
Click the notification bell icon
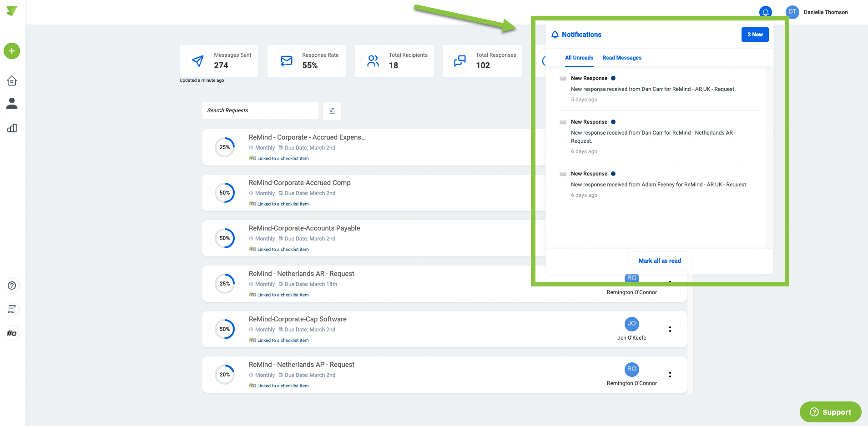(x=765, y=12)
